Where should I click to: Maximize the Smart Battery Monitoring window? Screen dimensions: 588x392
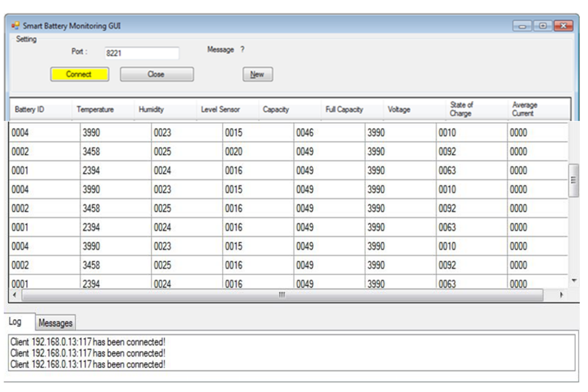(x=543, y=26)
